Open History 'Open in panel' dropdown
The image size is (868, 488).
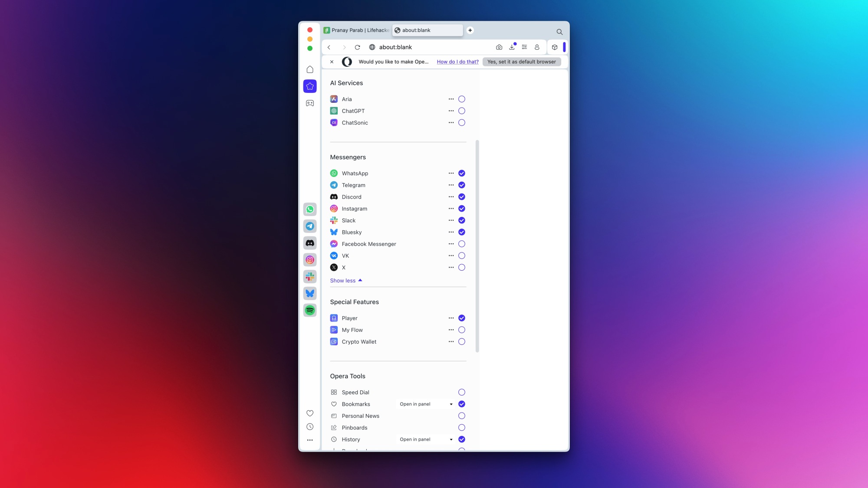click(426, 439)
